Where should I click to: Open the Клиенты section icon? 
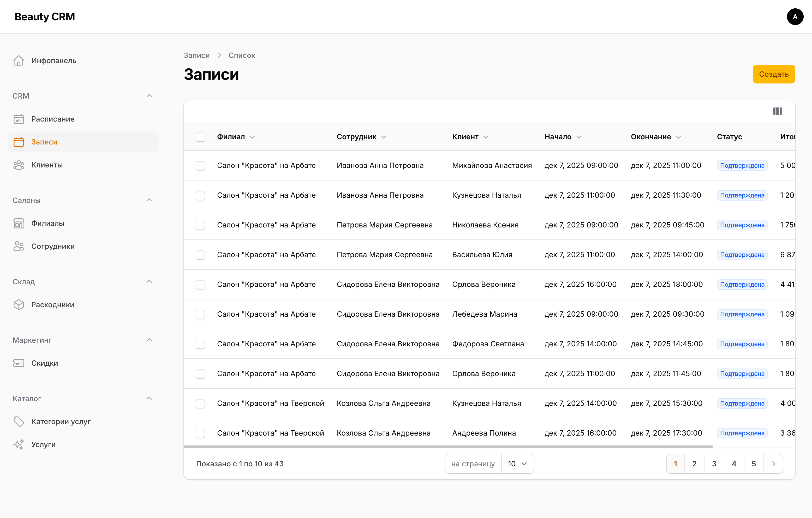tap(19, 165)
